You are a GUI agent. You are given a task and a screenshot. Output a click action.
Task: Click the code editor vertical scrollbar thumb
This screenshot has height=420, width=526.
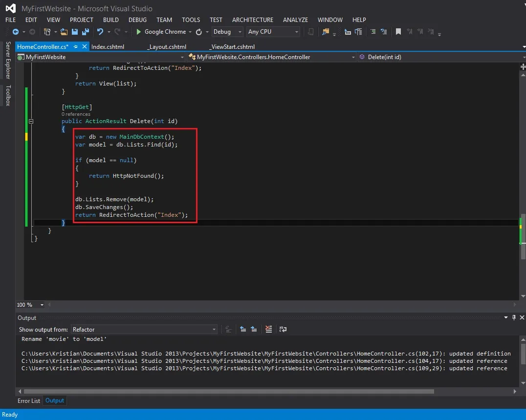[x=523, y=236]
